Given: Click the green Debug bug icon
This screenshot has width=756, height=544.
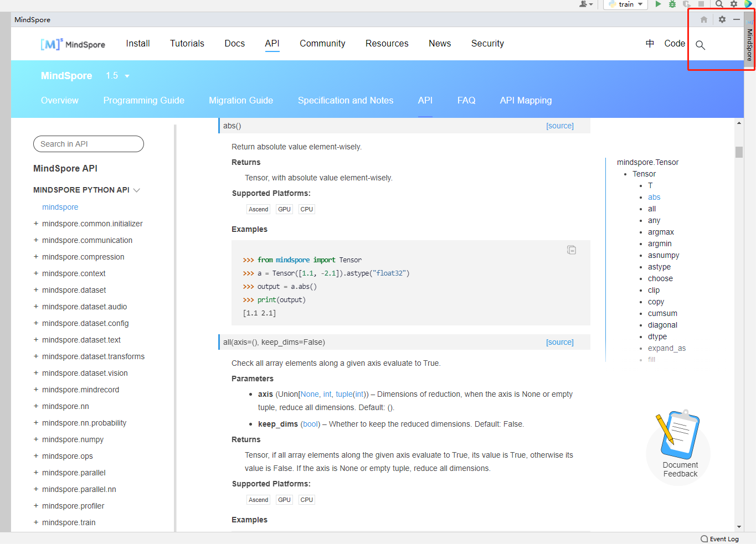Looking at the screenshot, I should coord(672,4).
